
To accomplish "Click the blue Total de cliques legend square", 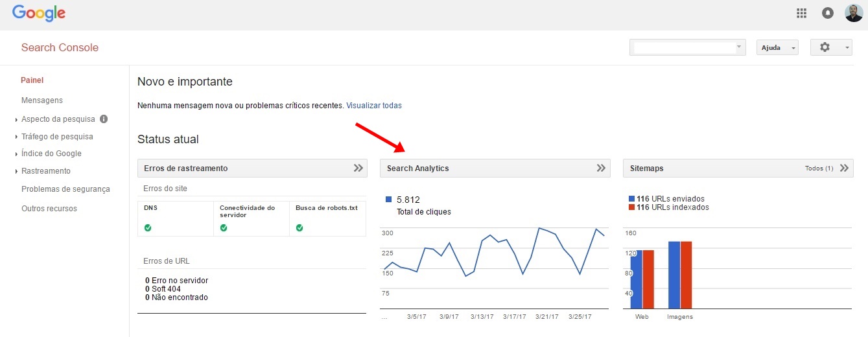I will coord(388,200).
